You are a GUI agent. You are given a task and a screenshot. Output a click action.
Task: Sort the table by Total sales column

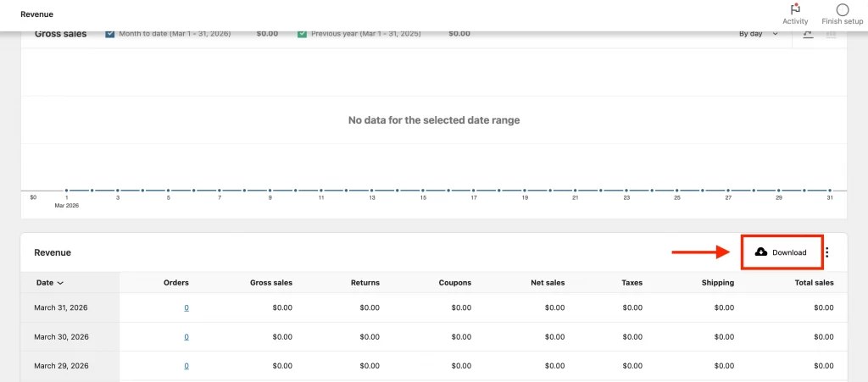tap(813, 283)
